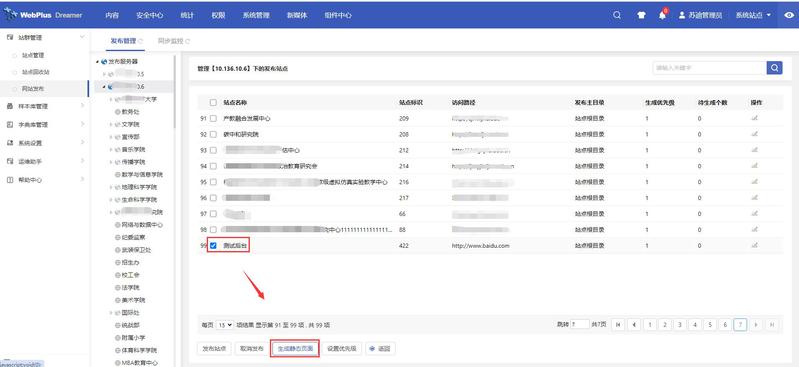Viewport: 799px width, 367px height.
Task: Click blue search button beside keyword field
Action: tap(775, 68)
